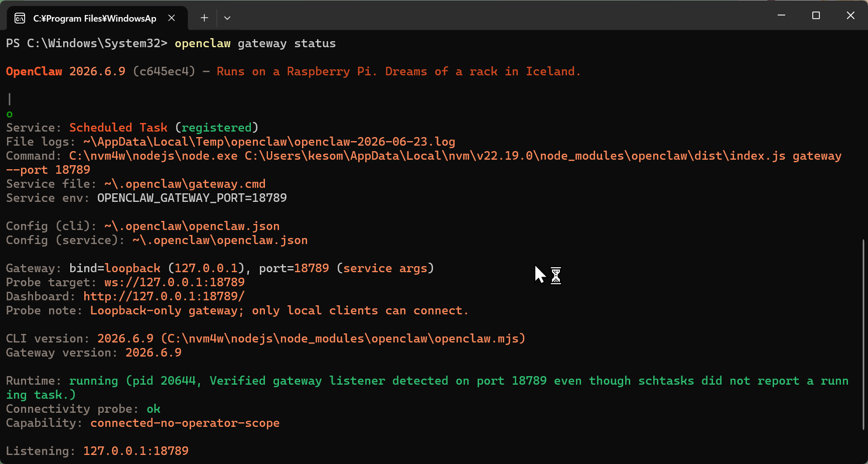The height and width of the screenshot is (464, 868).
Task: Click Connectivity probe 'ok' value
Action: pyautogui.click(x=154, y=409)
